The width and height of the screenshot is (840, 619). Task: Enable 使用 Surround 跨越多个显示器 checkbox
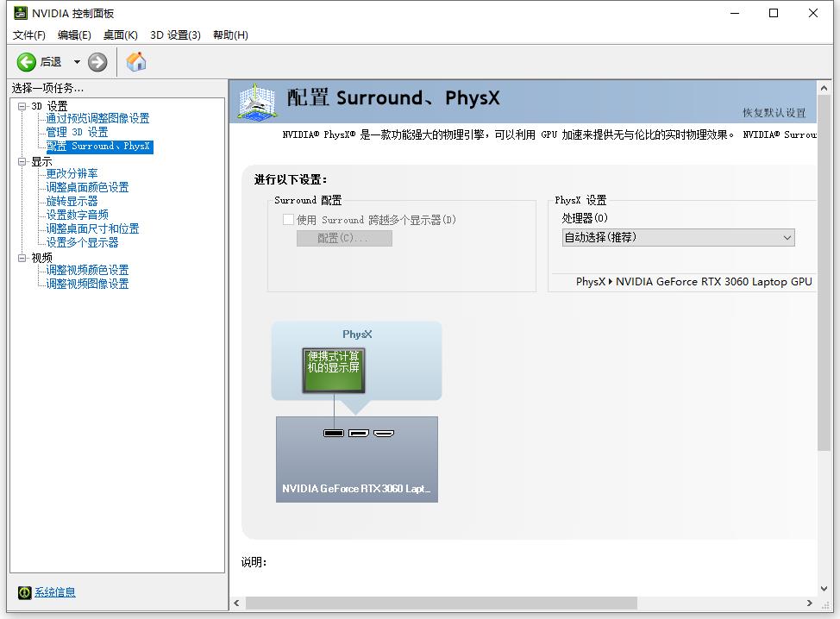click(x=290, y=220)
